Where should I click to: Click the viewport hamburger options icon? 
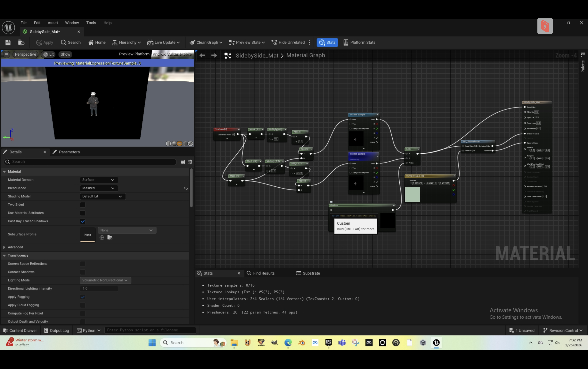pos(7,54)
